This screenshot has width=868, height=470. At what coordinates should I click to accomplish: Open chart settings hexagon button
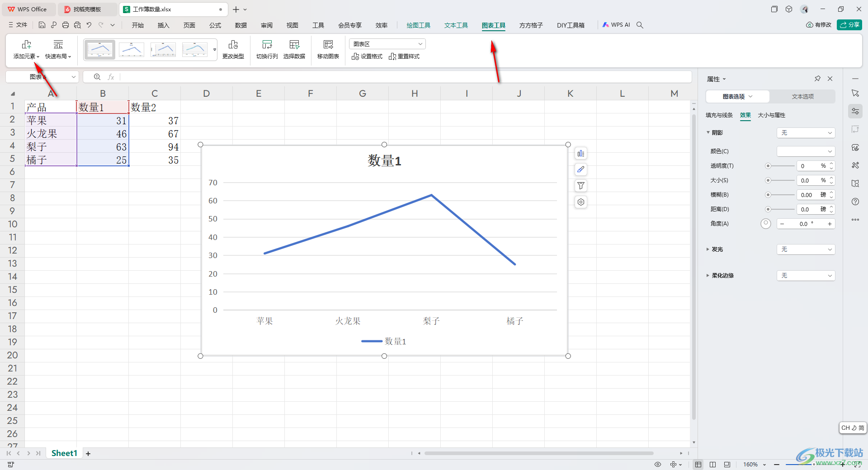pos(581,202)
